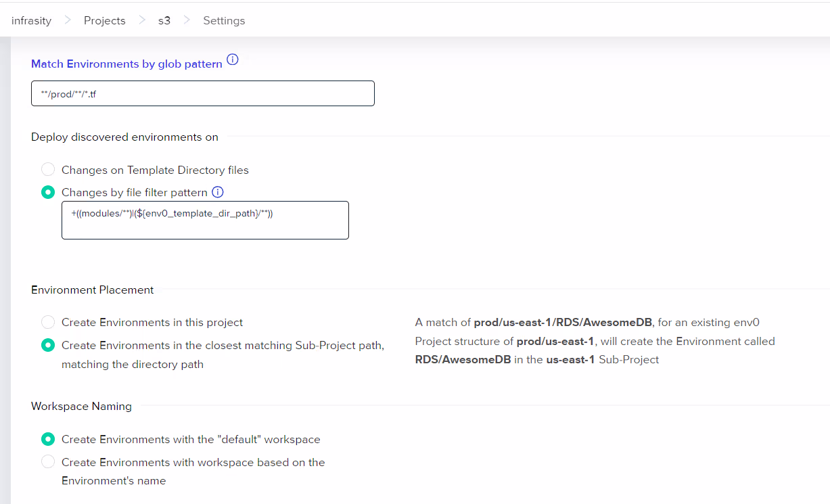Screen dimensions: 830x504
Task: Click example text mentioning prod/us-east-1/RDS/AwesomeDB
Action: [x=595, y=341]
